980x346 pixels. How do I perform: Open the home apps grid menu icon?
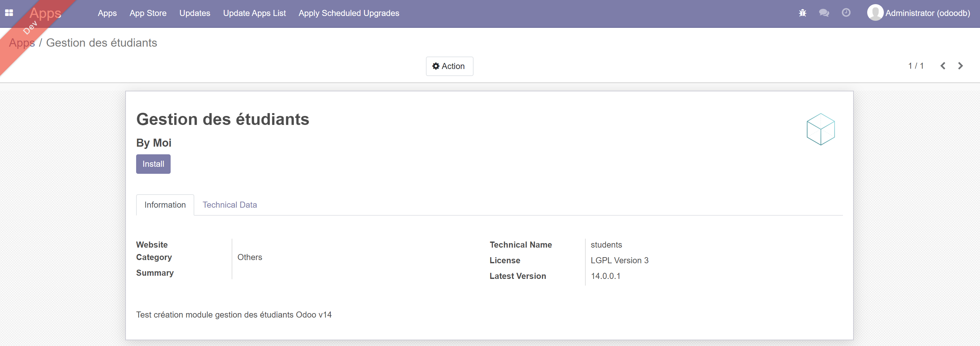[x=9, y=13]
